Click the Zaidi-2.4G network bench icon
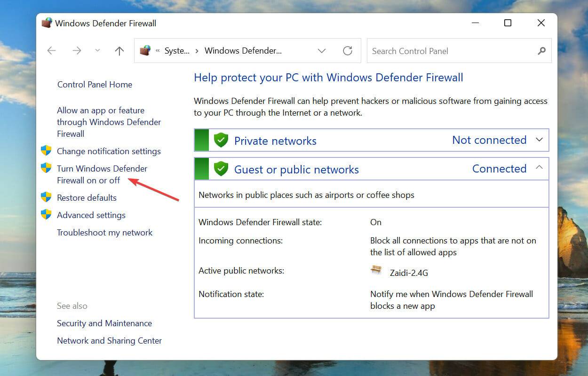The image size is (588, 376). 376,270
